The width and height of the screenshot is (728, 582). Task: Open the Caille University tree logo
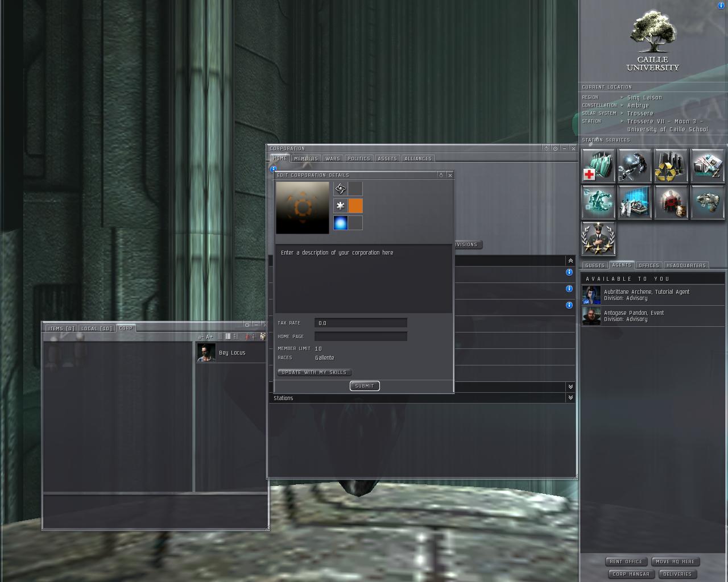pos(652,41)
